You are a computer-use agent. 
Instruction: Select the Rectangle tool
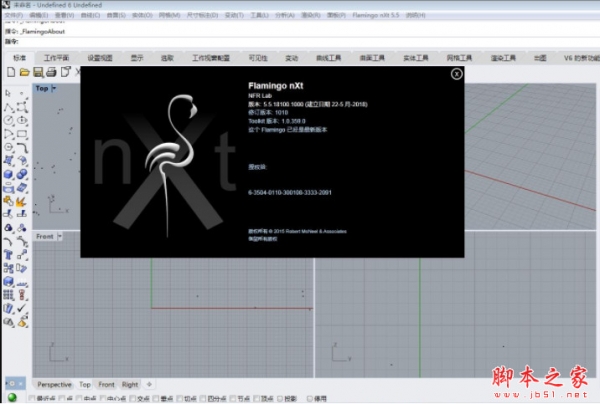(x=22, y=134)
